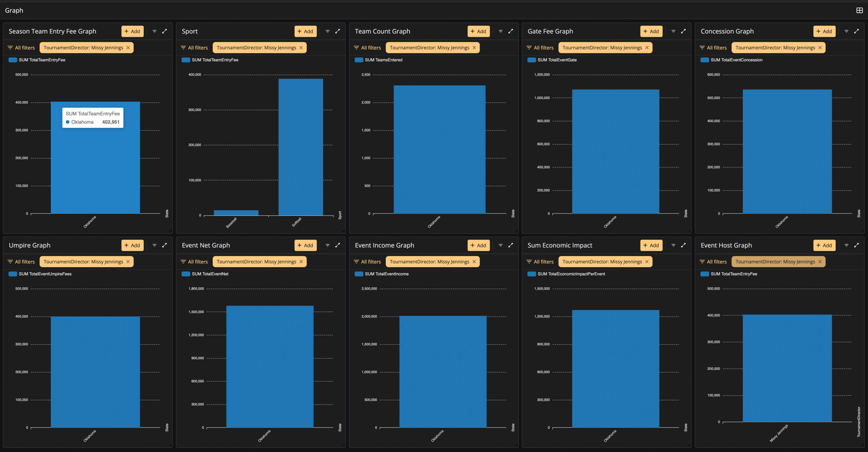Click Add in Season Team Entry Fee Graph

click(x=132, y=32)
